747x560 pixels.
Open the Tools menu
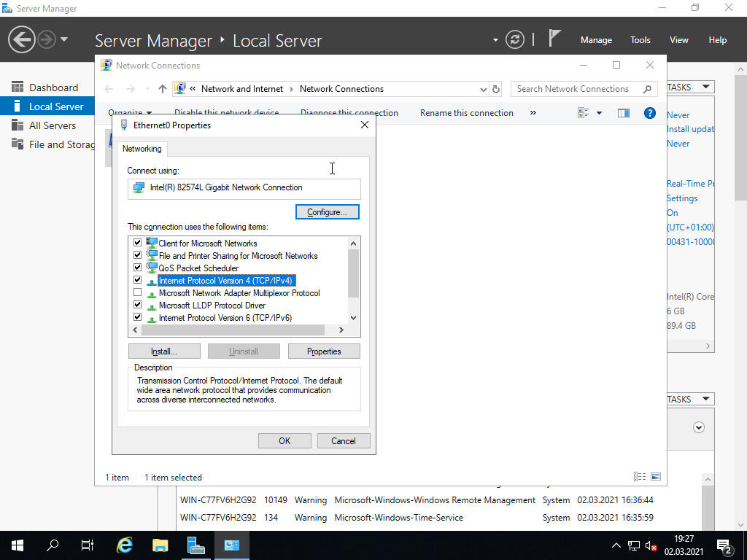(640, 40)
